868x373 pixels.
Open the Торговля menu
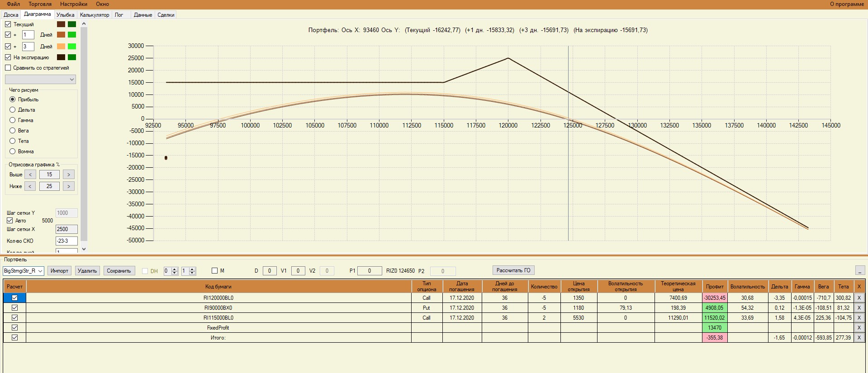(40, 4)
